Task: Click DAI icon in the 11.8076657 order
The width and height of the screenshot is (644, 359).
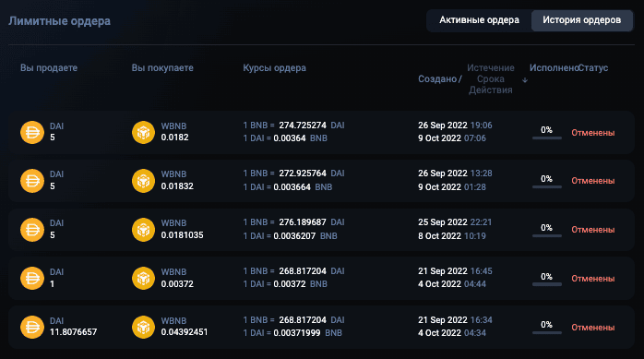Action: click(32, 327)
